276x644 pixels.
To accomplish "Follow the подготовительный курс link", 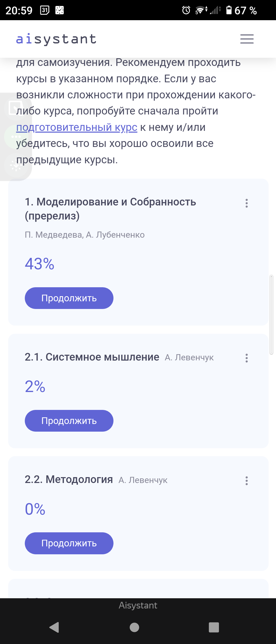I will pos(77,127).
